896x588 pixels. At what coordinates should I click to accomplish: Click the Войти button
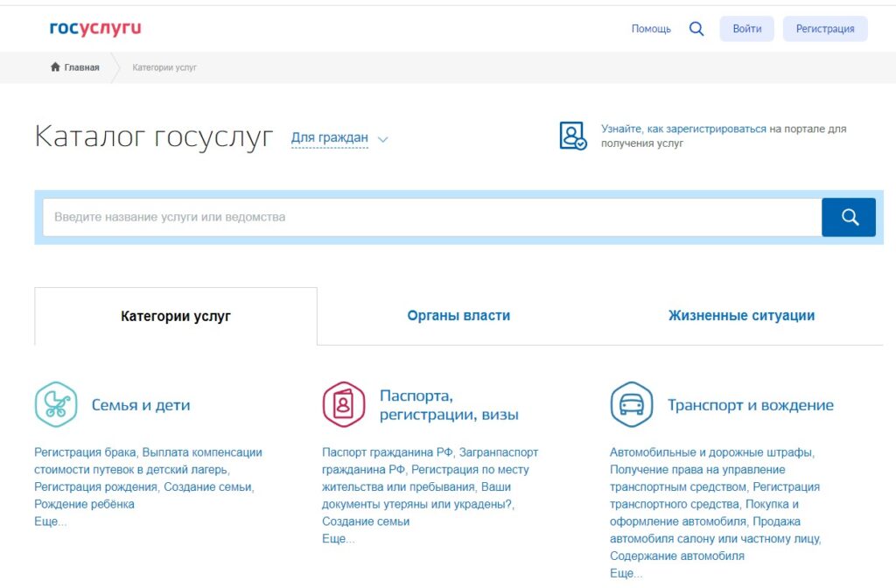tap(746, 28)
